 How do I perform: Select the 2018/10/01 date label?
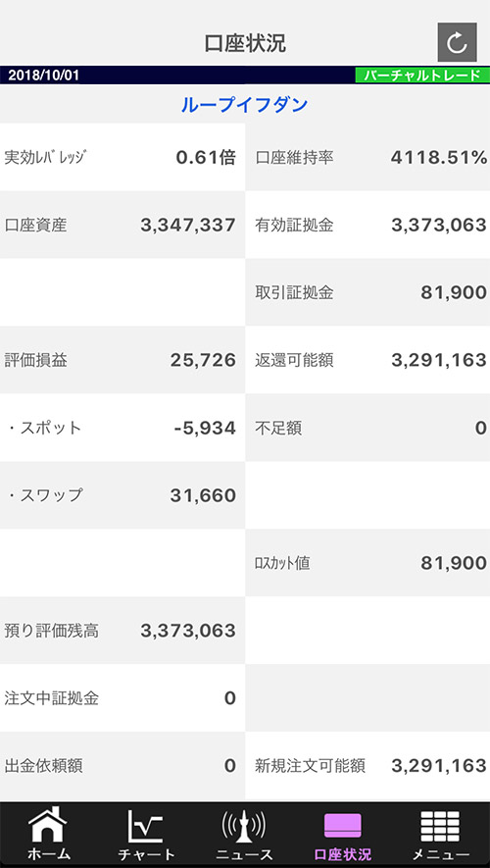(44, 76)
